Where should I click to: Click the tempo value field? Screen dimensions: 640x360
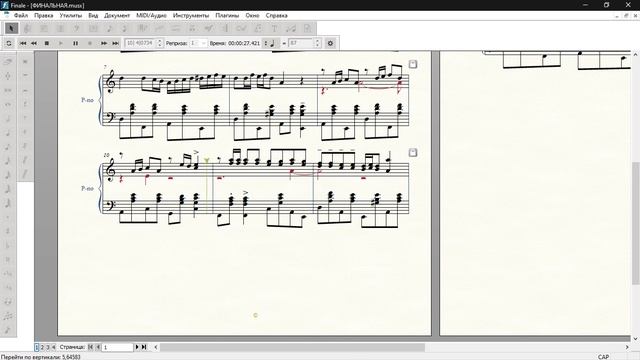[301, 43]
